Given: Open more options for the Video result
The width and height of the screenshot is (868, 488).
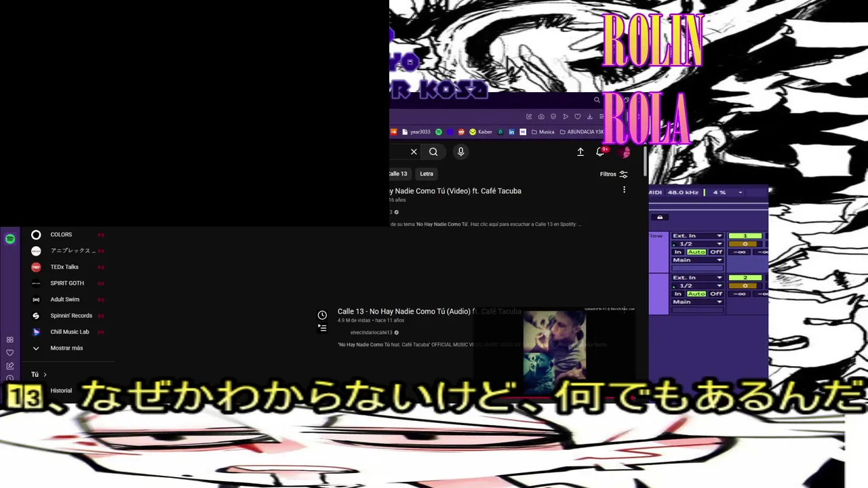Looking at the screenshot, I should 624,190.
